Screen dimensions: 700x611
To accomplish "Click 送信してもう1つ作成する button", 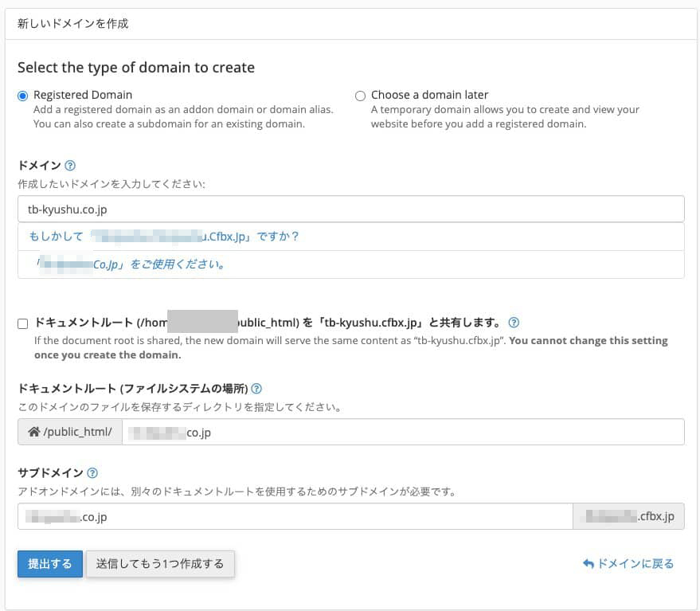I will tap(160, 564).
